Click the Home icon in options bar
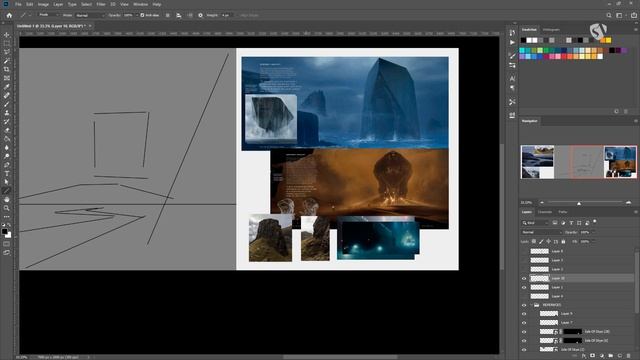Image resolution: width=640 pixels, height=360 pixels. pos(9,15)
